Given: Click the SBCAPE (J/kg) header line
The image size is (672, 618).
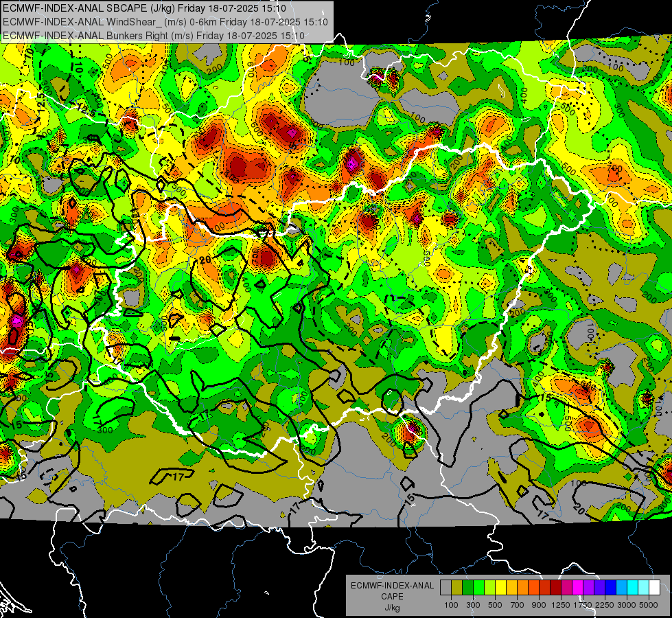Looking at the screenshot, I should (144, 8).
